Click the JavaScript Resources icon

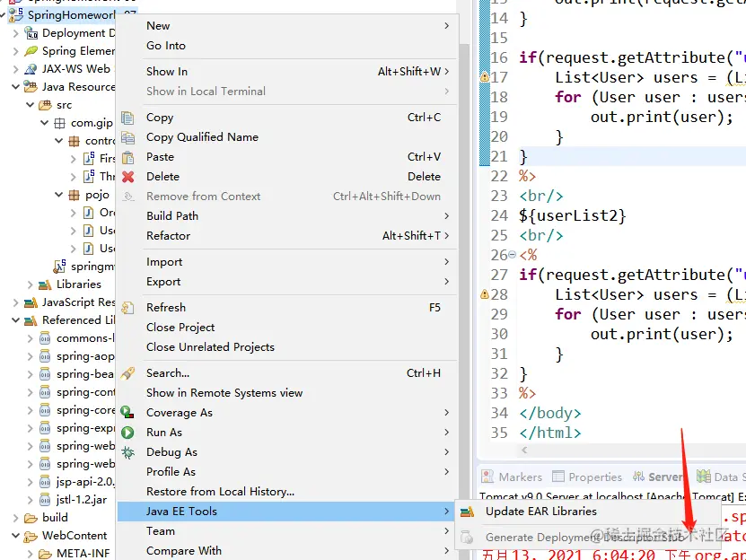[31, 302]
